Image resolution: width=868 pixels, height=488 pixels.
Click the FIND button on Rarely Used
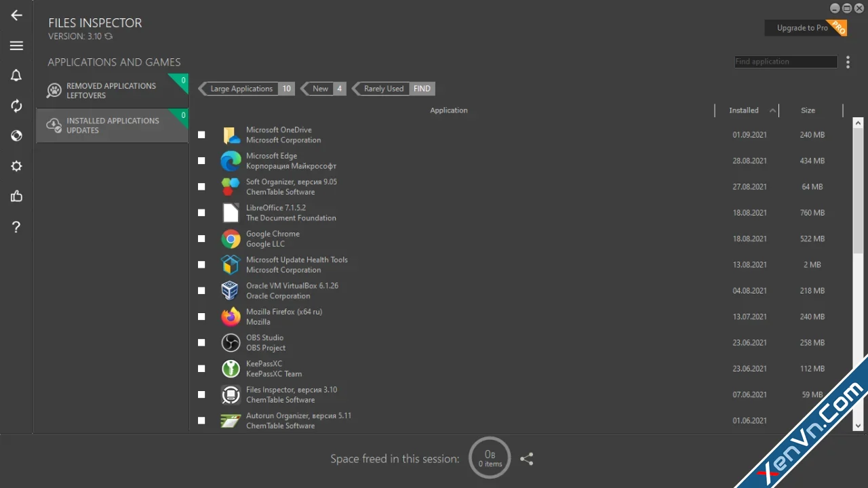[x=422, y=89]
